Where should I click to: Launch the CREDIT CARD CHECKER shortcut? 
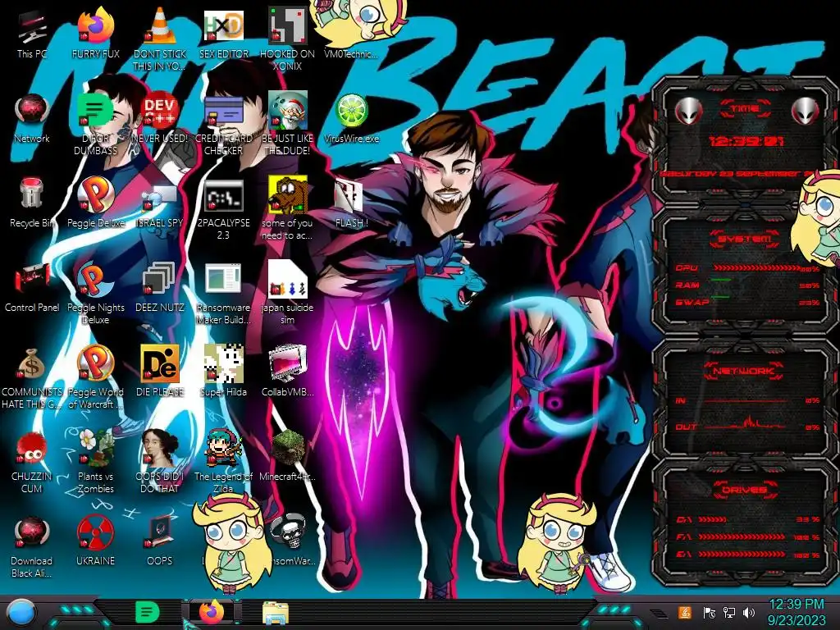(224, 125)
